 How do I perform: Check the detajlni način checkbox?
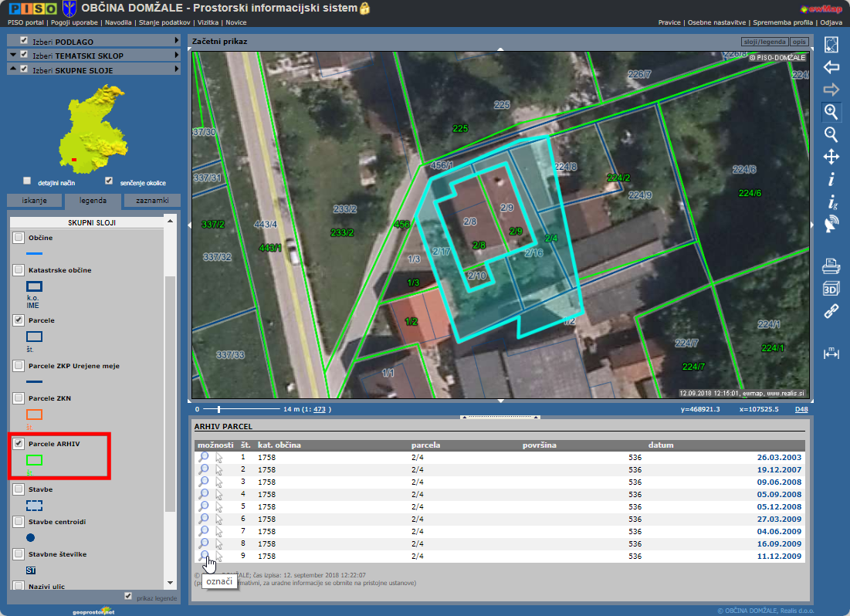pyautogui.click(x=28, y=181)
